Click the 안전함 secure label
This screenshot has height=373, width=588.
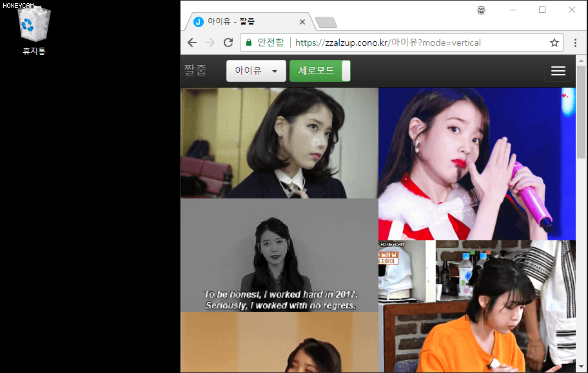(x=270, y=43)
